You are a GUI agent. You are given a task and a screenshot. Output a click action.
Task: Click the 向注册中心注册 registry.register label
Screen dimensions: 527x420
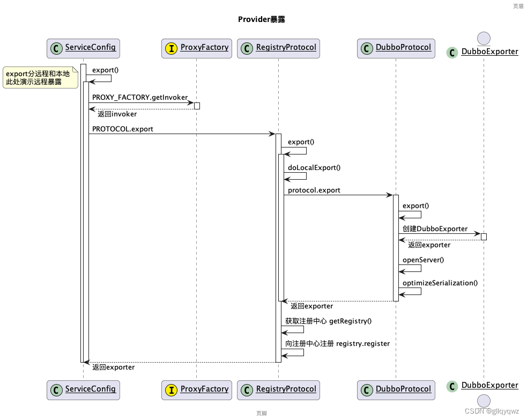pos(337,344)
